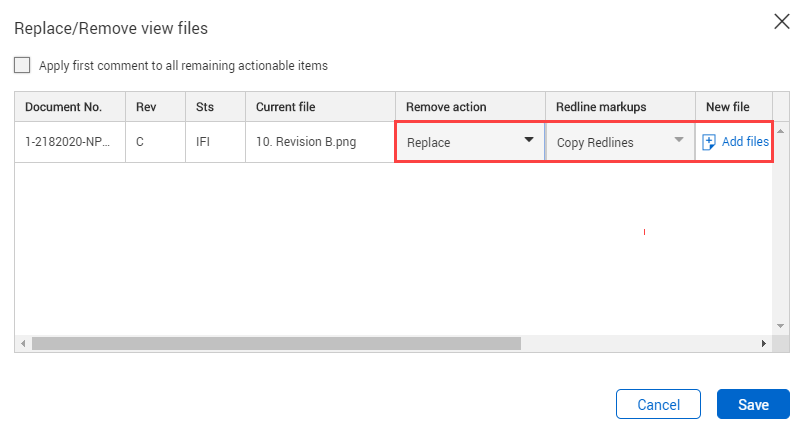Click the Sts column header

click(216, 107)
